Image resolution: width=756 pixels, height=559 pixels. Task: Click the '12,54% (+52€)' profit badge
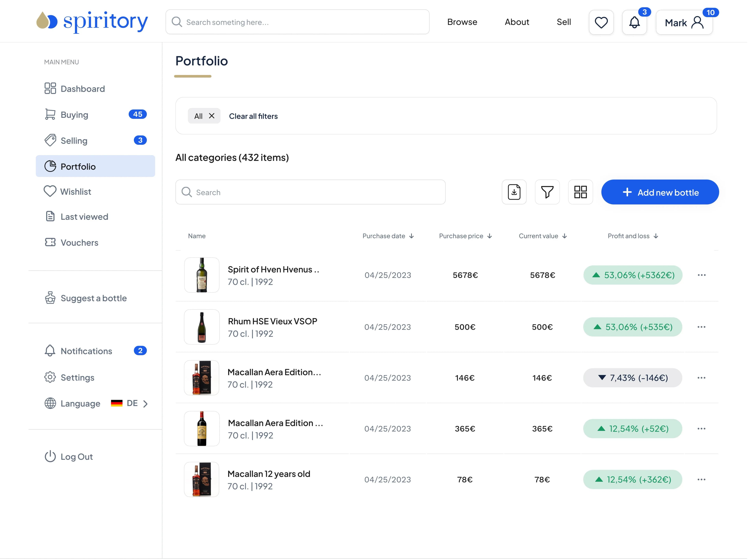[633, 428]
